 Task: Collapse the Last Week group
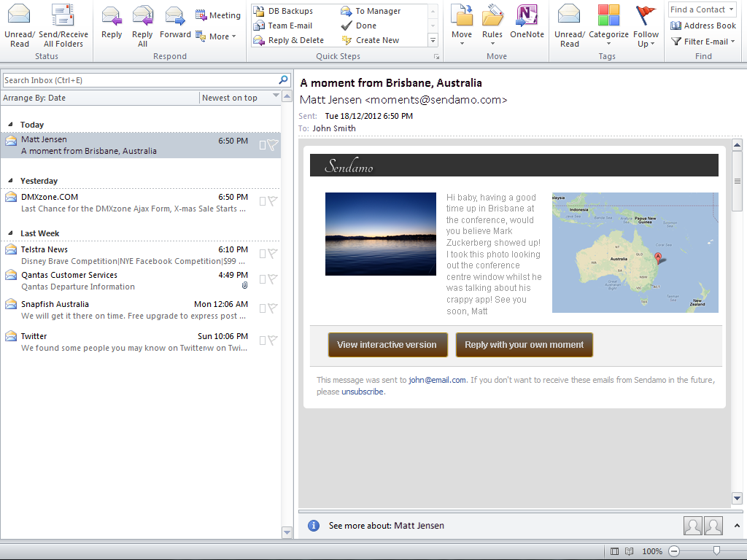click(x=11, y=233)
